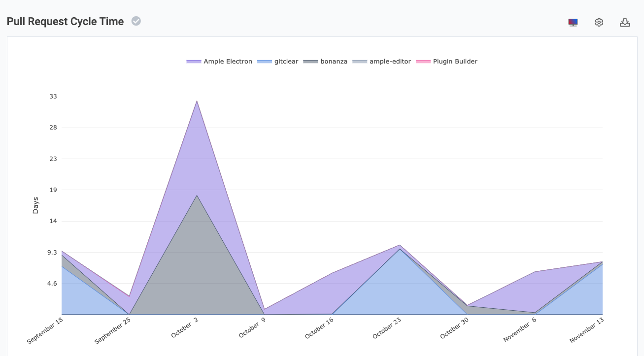The height and width of the screenshot is (356, 644).
Task: Select the November 13 x-axis label
Action: tap(586, 330)
